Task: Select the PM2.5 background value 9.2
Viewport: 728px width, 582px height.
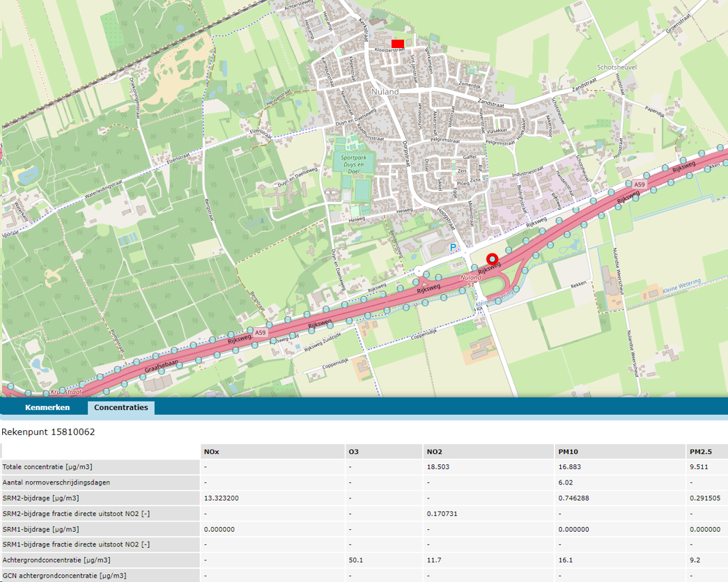Action: (x=695, y=560)
